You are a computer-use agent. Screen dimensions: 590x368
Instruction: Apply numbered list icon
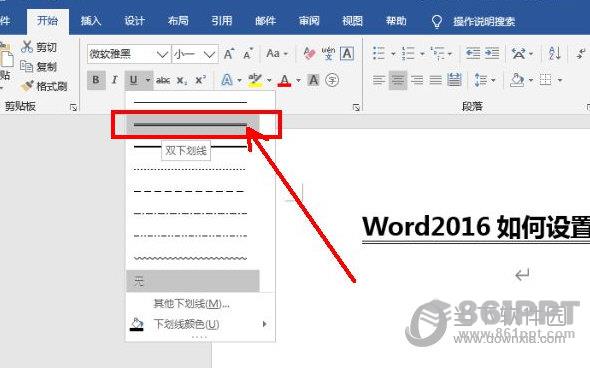[408, 54]
